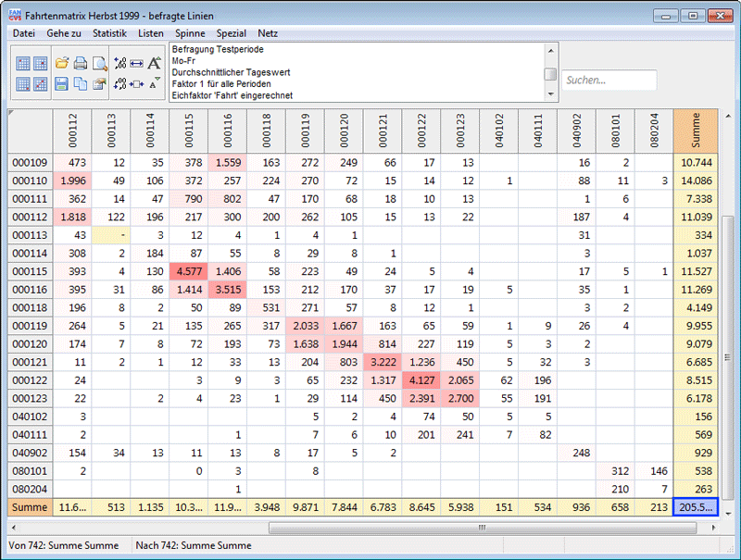Open the Gehe zu menu
Viewport: 741px width, 560px height.
(64, 33)
